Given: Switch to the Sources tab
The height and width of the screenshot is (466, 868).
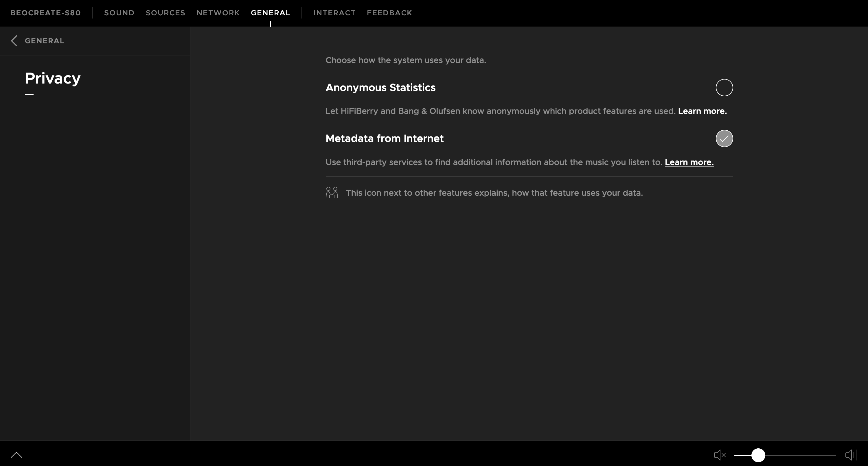Looking at the screenshot, I should [165, 13].
